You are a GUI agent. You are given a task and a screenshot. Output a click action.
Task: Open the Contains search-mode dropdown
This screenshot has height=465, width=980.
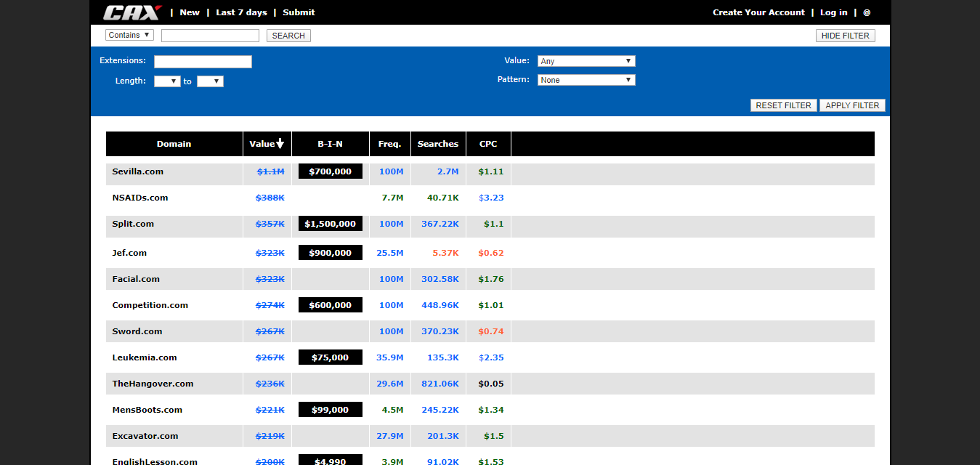pos(129,35)
